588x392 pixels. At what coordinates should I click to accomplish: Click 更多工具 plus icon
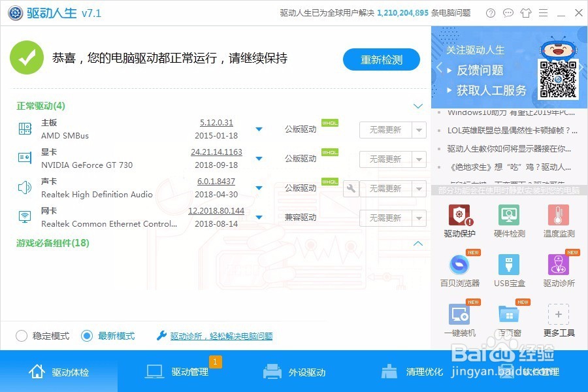(559, 314)
